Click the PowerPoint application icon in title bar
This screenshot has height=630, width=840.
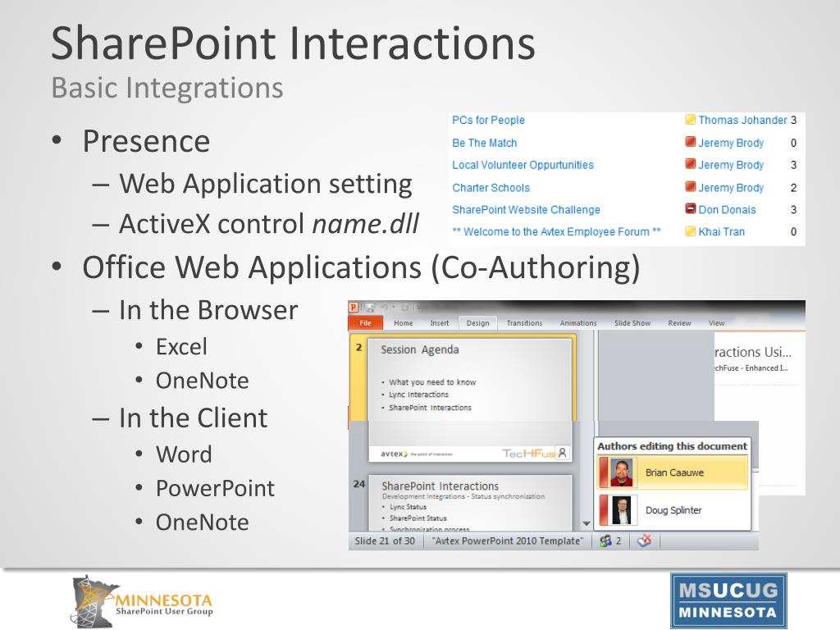point(354,308)
